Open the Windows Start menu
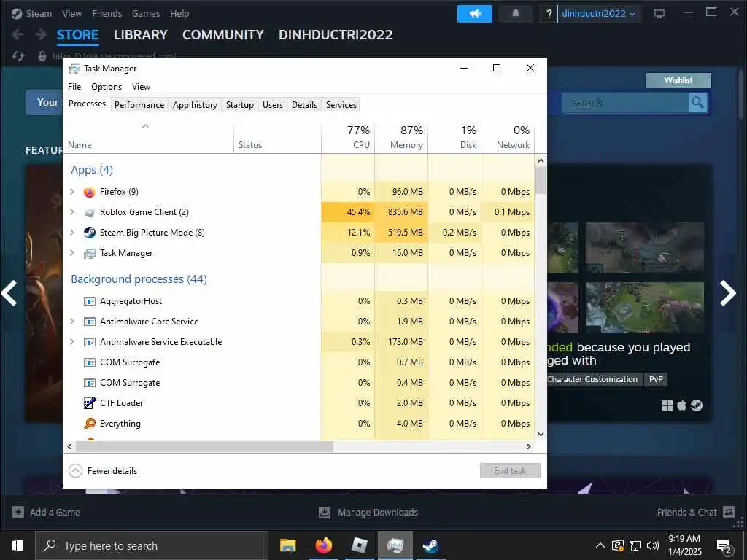This screenshot has width=747, height=560. (x=18, y=545)
